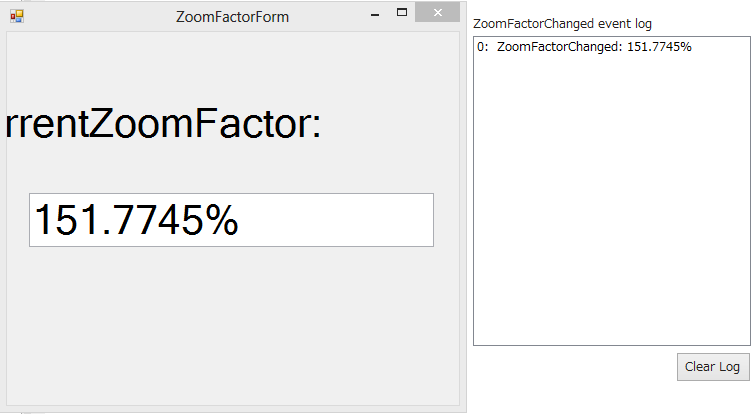Viewport: 754px width, 414px height.
Task: Click the "ZoomFactorChanged event log" label
Action: click(562, 23)
